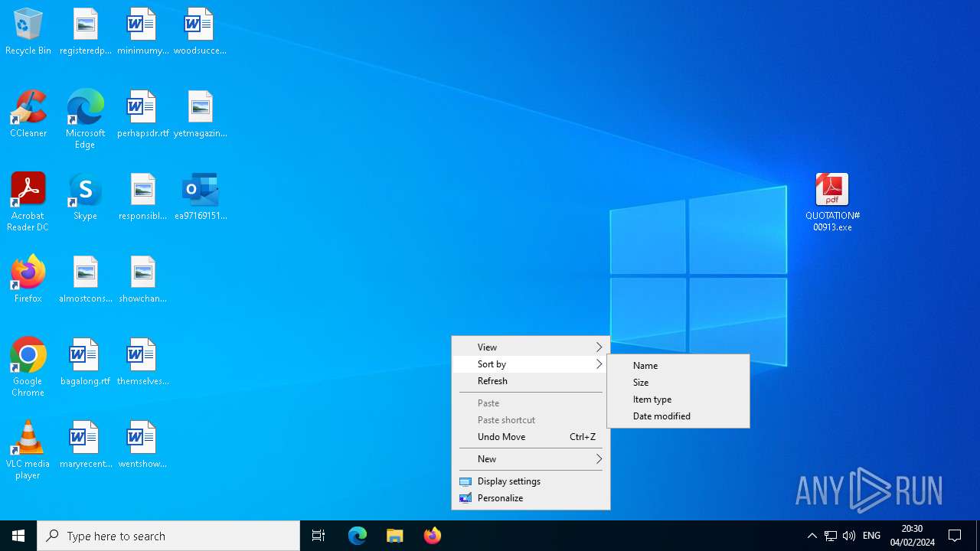Click the Show desktop strip at taskbar edge
This screenshot has height=551, width=980.
pos(978,536)
